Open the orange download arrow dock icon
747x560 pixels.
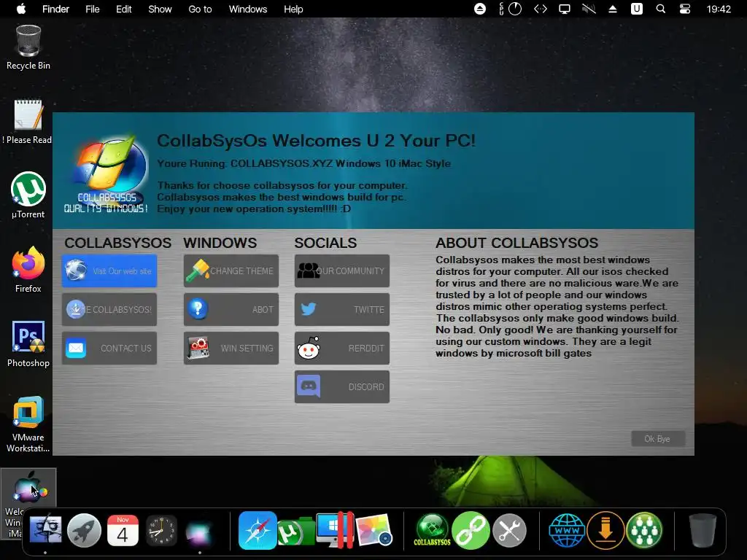pos(605,530)
